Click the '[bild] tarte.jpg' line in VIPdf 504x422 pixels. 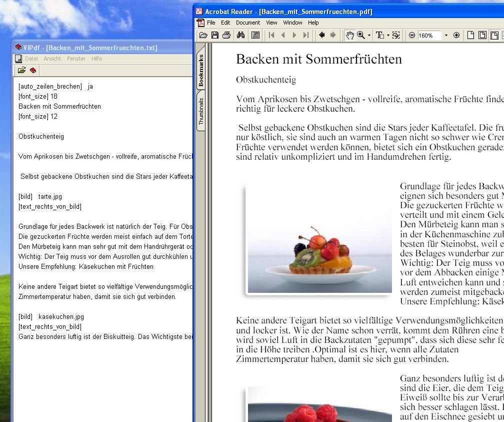pyautogui.click(x=40, y=196)
